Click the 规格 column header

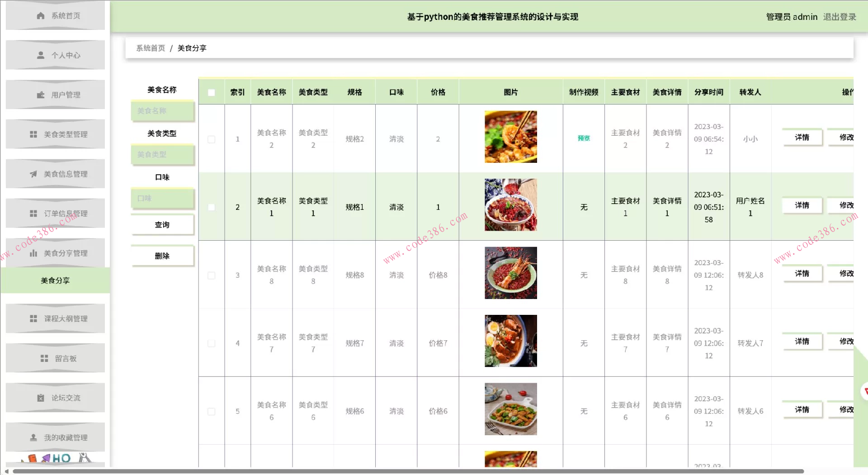tap(355, 92)
